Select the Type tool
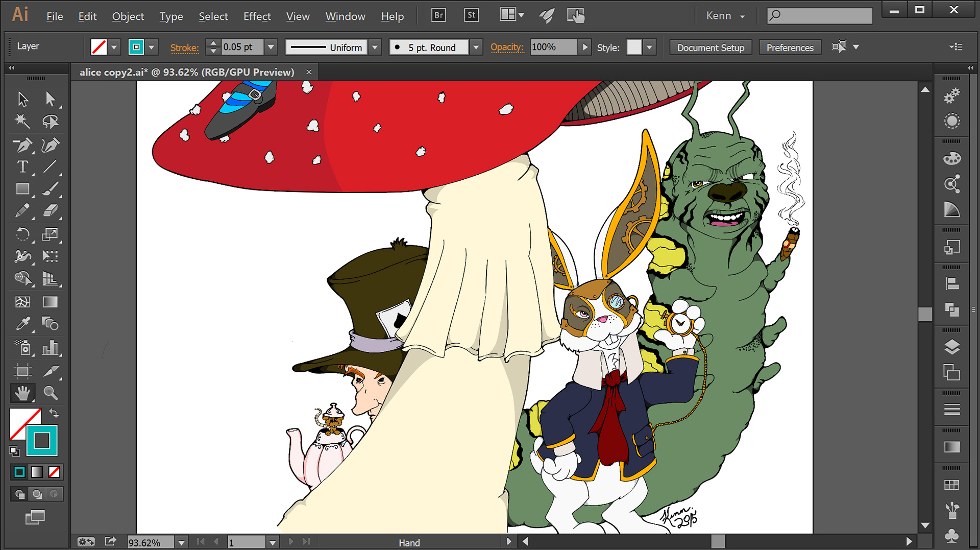This screenshot has height=550, width=980. coord(22,167)
